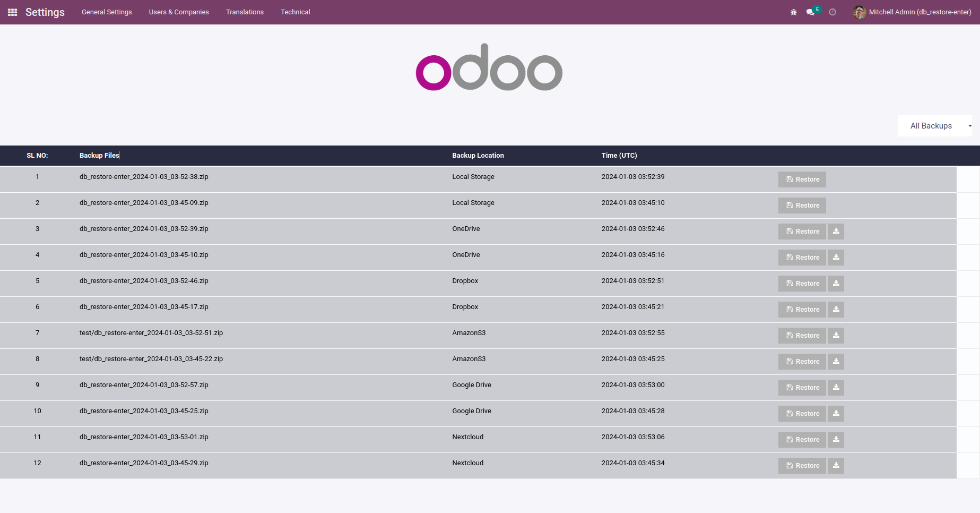Download the 03-52-57 Google Drive backup

pyautogui.click(x=836, y=388)
